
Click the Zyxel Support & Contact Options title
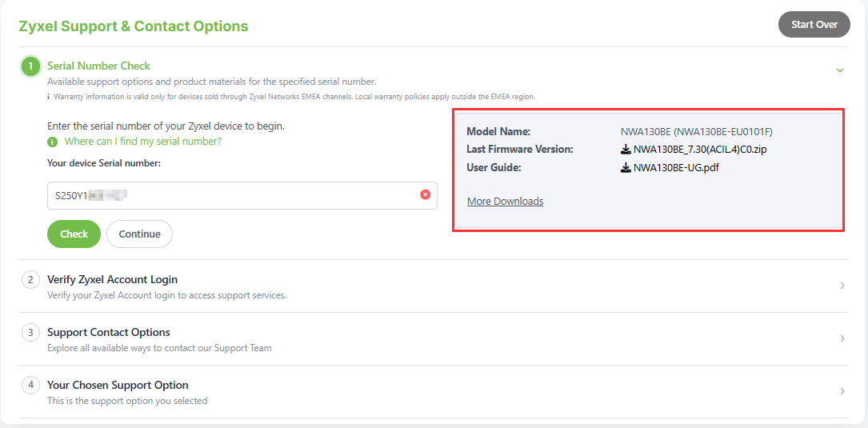click(134, 26)
